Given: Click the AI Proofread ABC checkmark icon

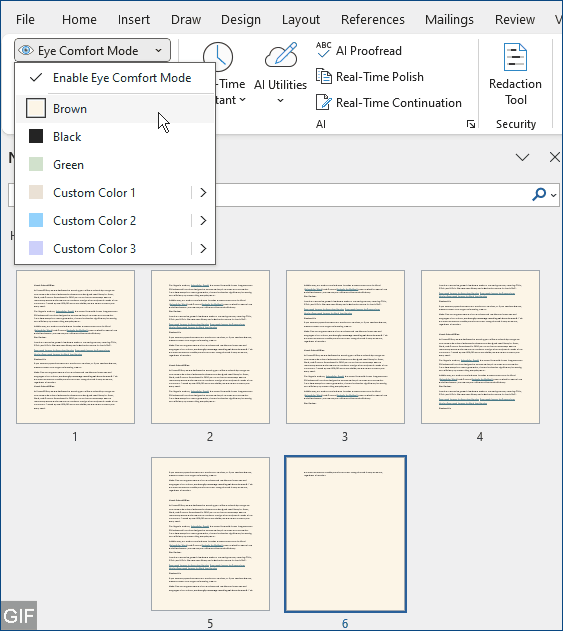Looking at the screenshot, I should (324, 50).
